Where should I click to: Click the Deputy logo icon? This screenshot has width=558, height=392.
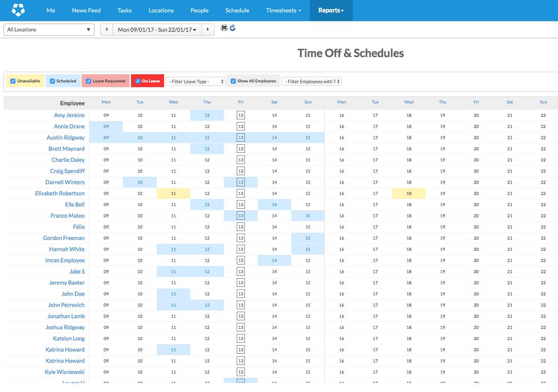pyautogui.click(x=18, y=10)
